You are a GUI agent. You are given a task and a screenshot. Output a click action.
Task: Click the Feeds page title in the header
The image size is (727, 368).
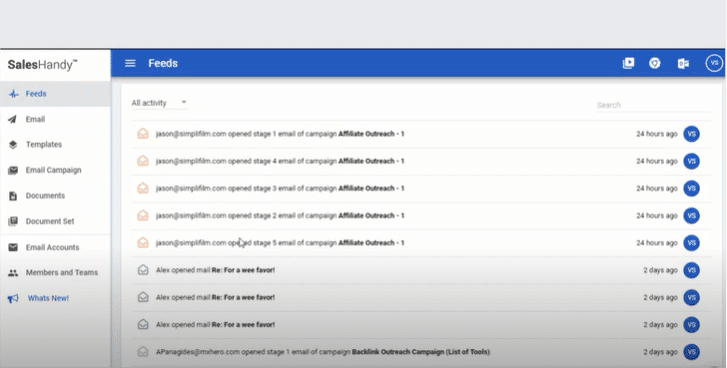point(163,63)
